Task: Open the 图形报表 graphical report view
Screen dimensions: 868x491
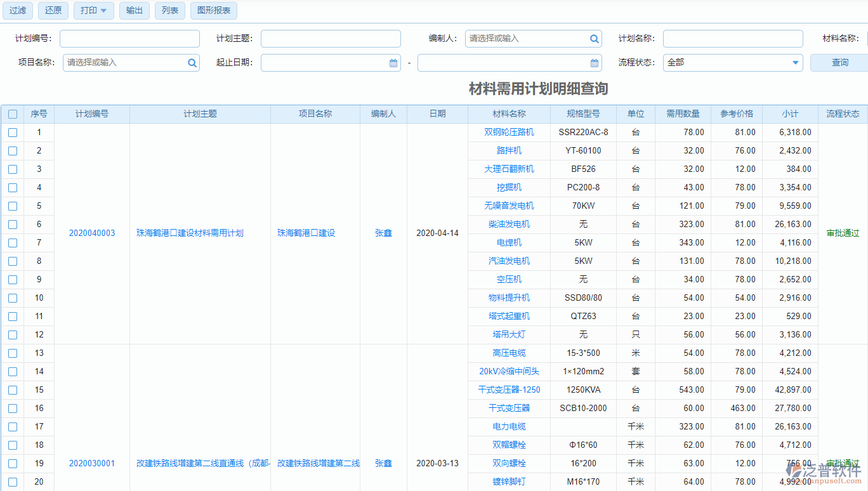Action: pyautogui.click(x=213, y=11)
